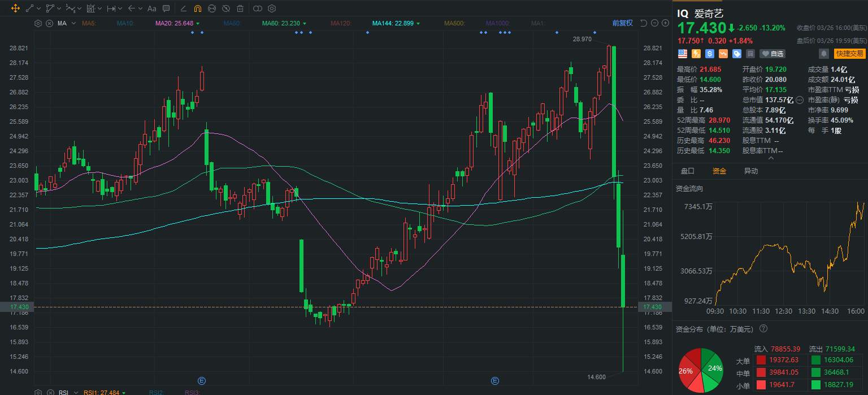868x395 pixels.
Task: Click the 前复权 adjustment button
Action: pos(622,23)
